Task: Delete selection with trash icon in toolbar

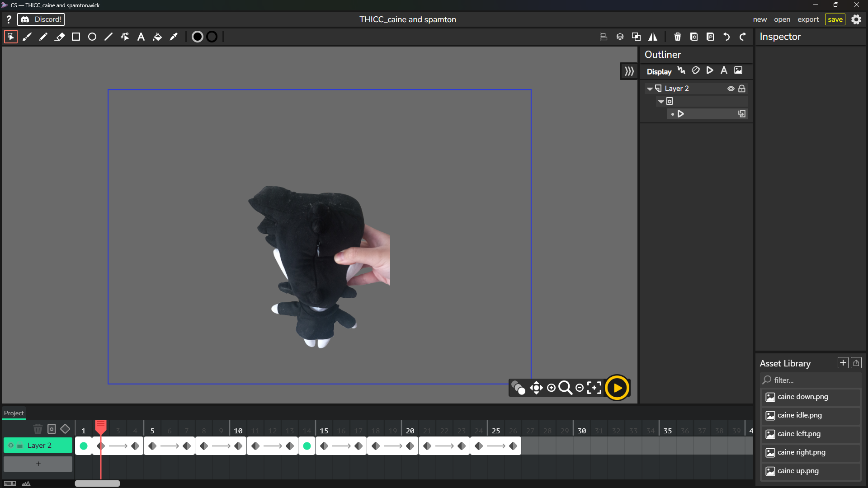Action: click(677, 37)
